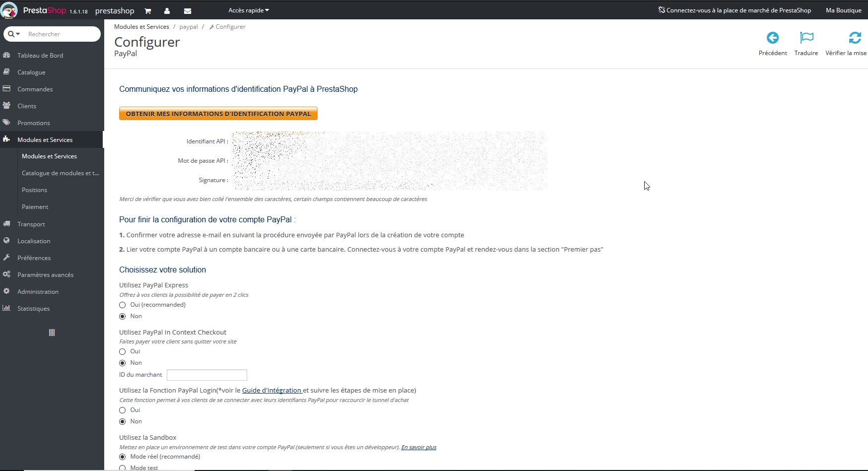The width and height of the screenshot is (868, 471).
Task: Click the Clients group icon in sidebar
Action: (6, 106)
